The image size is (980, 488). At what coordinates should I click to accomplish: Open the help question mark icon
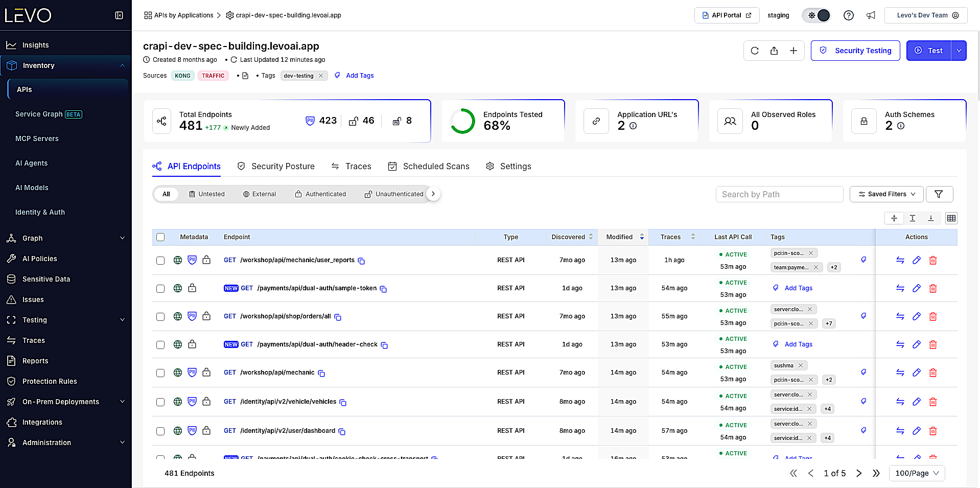(849, 15)
